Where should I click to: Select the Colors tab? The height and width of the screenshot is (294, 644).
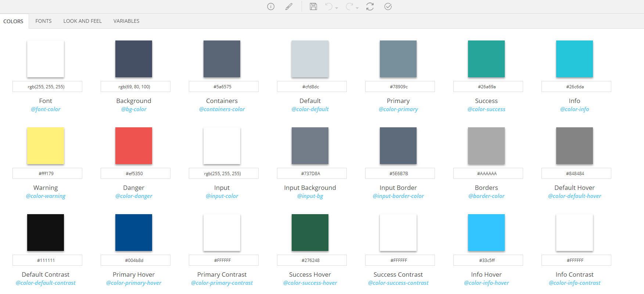coord(13,21)
